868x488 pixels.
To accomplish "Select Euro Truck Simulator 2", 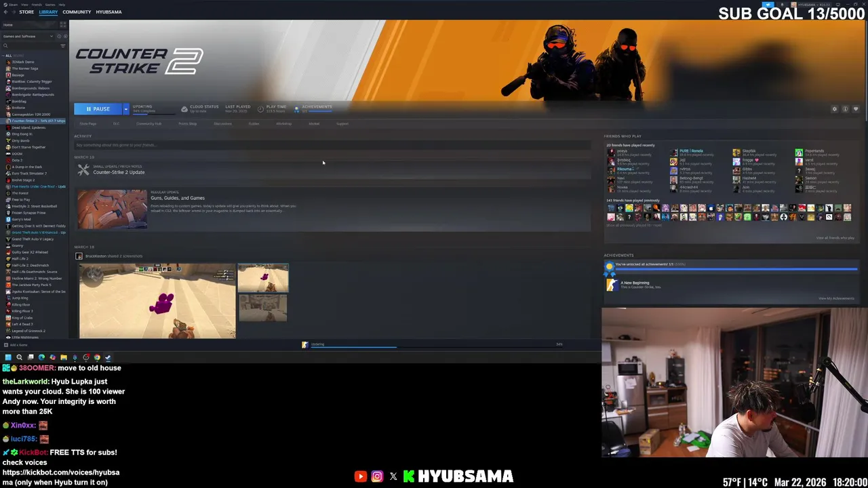I will coord(29,174).
